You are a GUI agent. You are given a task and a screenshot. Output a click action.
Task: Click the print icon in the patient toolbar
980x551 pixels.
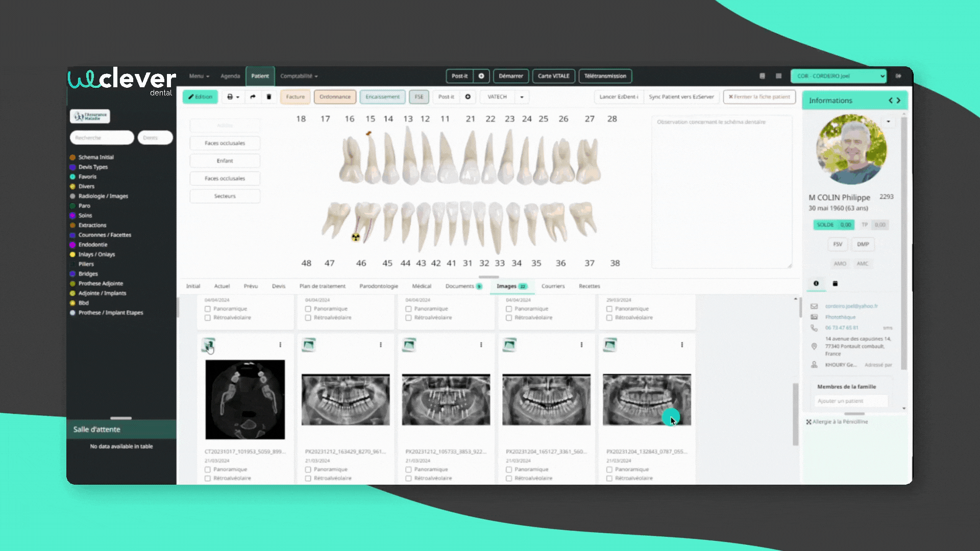click(x=230, y=97)
